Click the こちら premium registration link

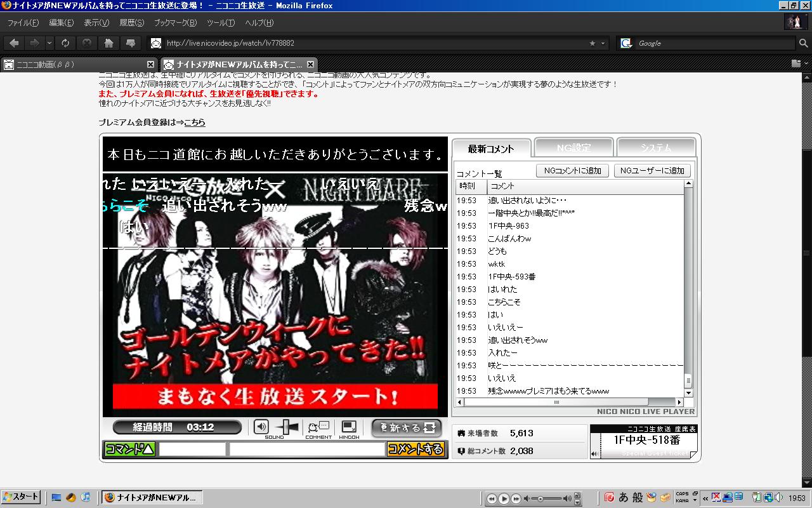(x=195, y=123)
